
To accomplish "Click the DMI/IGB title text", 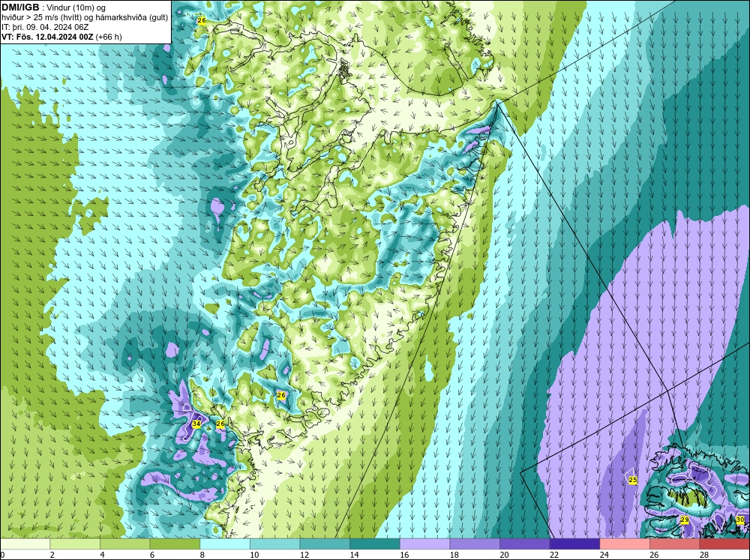I will (x=20, y=7).
